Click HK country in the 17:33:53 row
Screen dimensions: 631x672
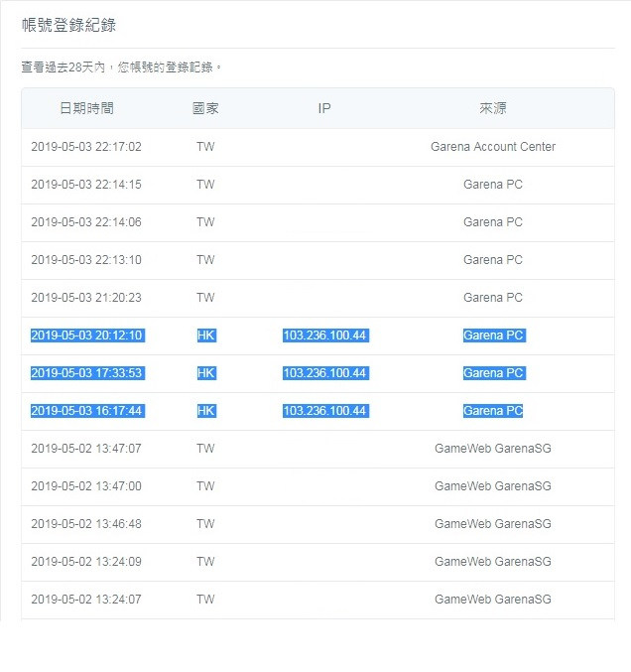tap(205, 373)
